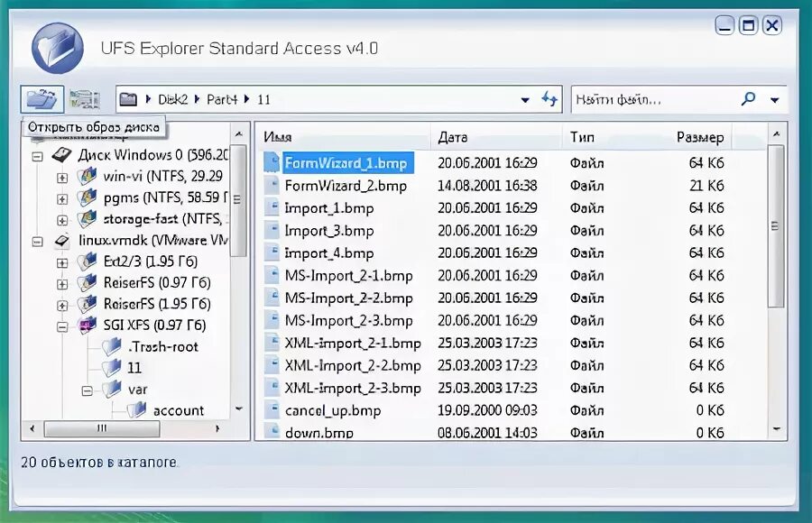Click file icon of FormWizard_1.bmp
Screen dimensions: 812x523
pyautogui.click(x=272, y=162)
